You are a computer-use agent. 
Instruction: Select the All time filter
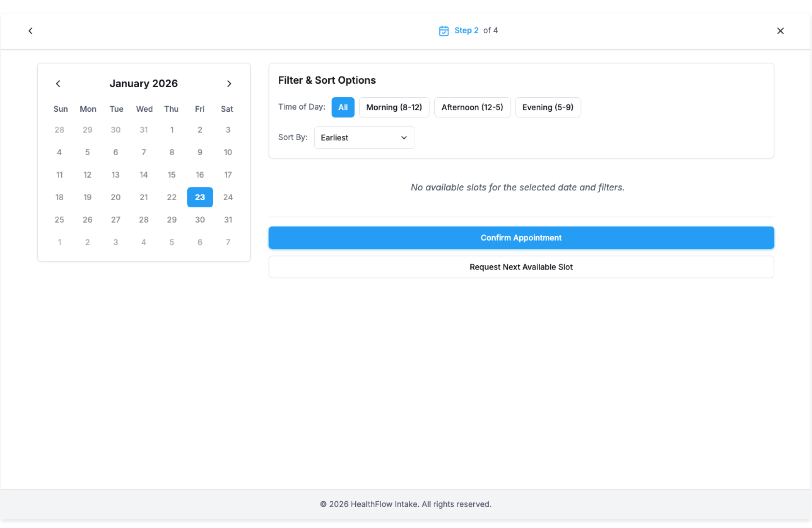[343, 107]
